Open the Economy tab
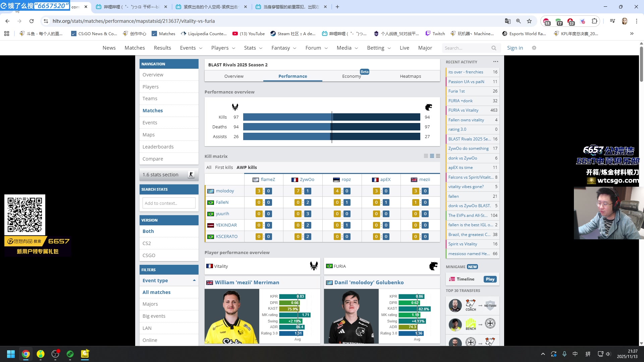 351,76
